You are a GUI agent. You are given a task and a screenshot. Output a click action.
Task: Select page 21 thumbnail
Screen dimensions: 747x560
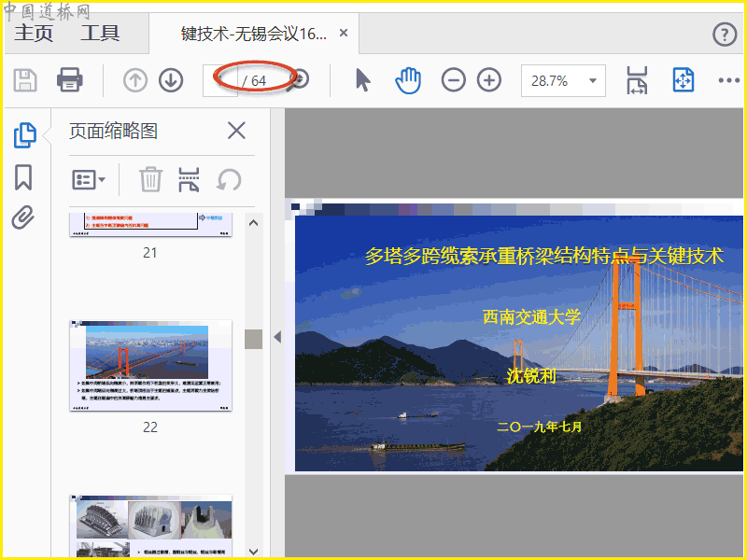[x=150, y=224]
